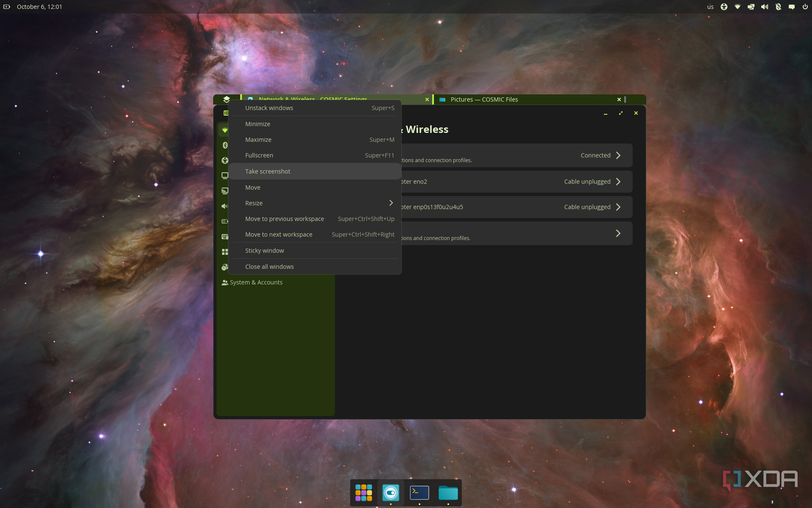Image resolution: width=812 pixels, height=508 pixels.
Task: Open COSMIC Files from the dock
Action: [x=448, y=493]
